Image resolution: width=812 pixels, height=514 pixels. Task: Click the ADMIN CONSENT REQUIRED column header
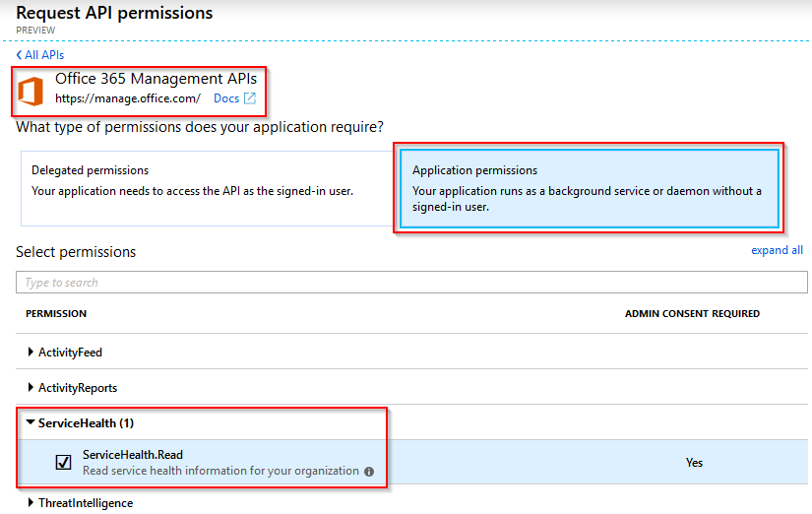coord(692,313)
